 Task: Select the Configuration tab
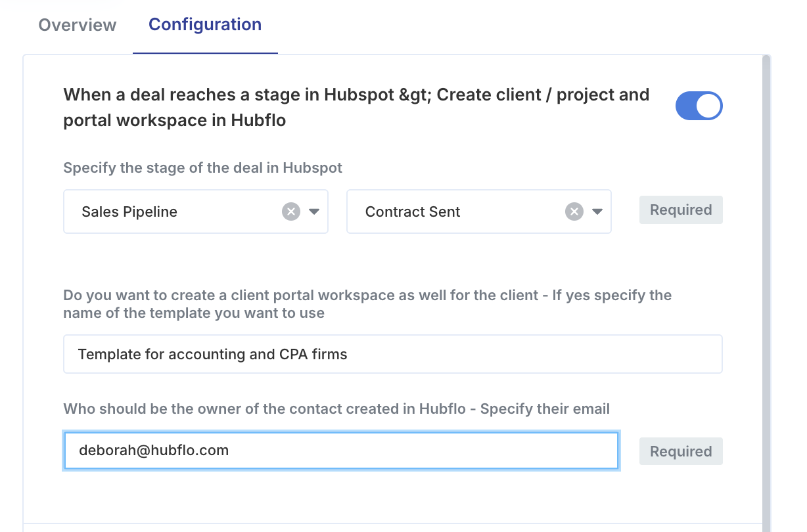point(205,25)
